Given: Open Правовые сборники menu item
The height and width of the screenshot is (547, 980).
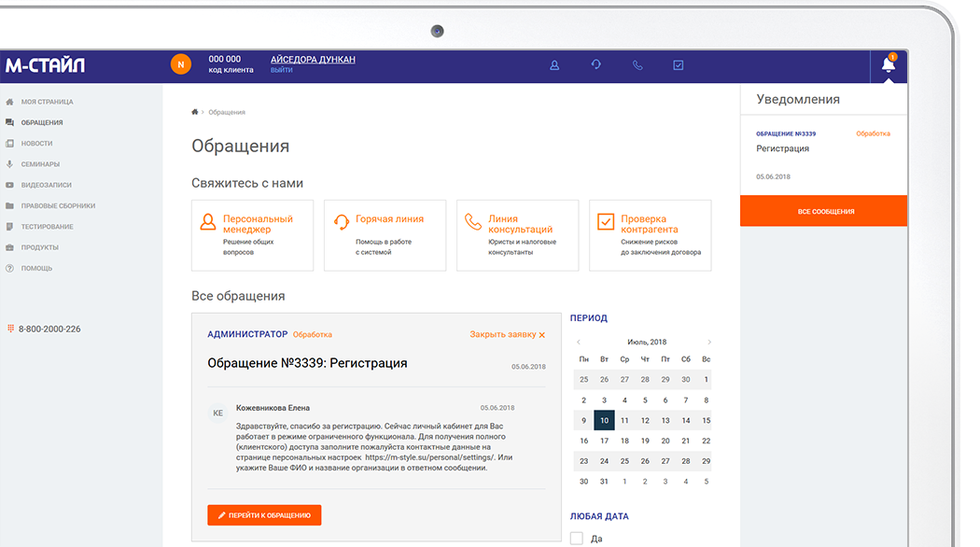Looking at the screenshot, I should (58, 205).
